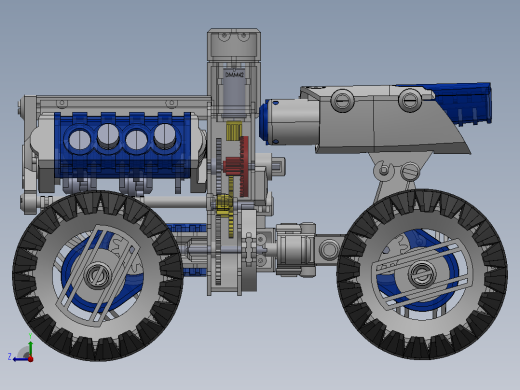
Task: Click the blue Z axis of the view triad
Action: coord(21,359)
